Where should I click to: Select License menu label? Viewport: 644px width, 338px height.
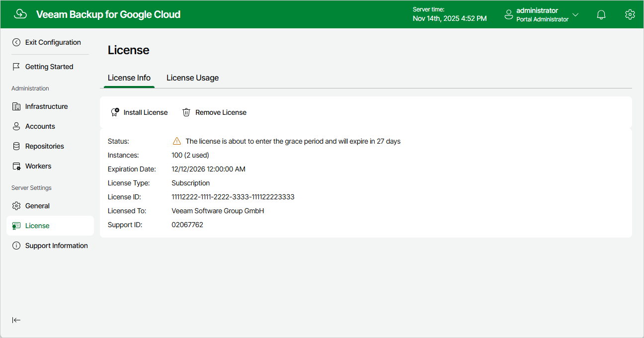pyautogui.click(x=37, y=226)
